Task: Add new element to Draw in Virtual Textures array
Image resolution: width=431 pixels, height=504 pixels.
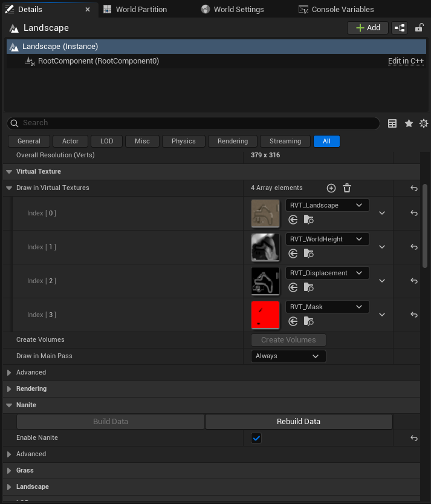Action: coord(331,188)
